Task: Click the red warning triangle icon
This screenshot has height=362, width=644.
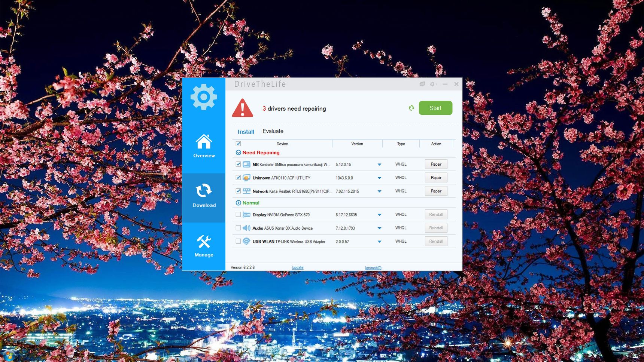Action: [x=242, y=108]
